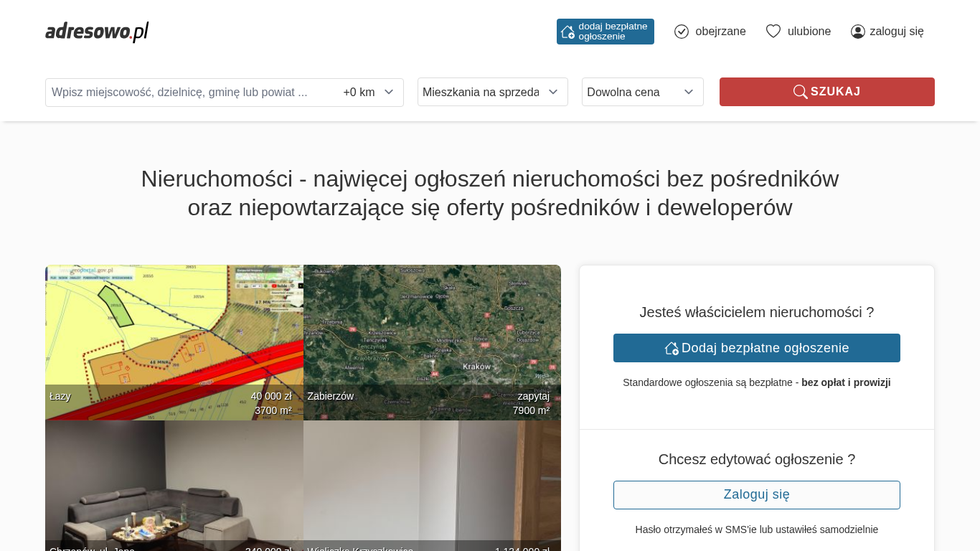980x551 pixels.
Task: Expand the +0 km distance dropdown
Action: pos(369,93)
